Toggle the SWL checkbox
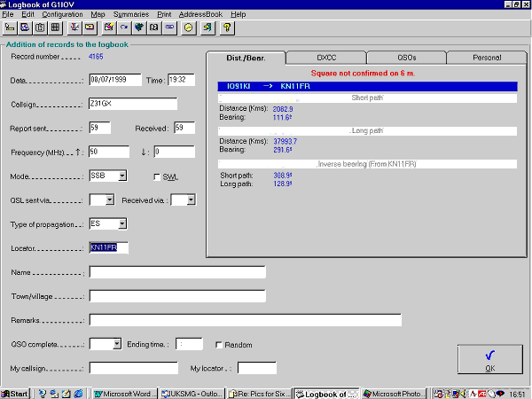This screenshot has height=399, width=532. [x=157, y=176]
